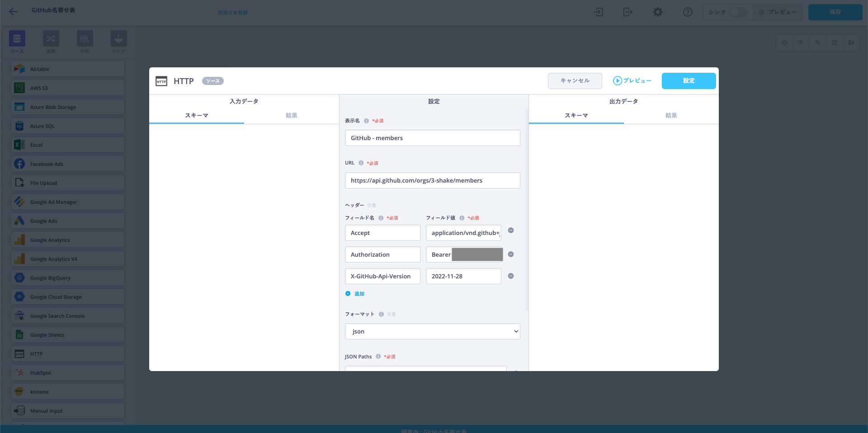Click the info icon next to JSON Paths

tap(378, 357)
